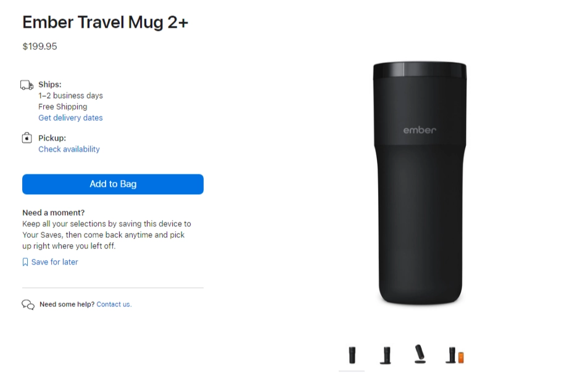Click the $199.95 price text
Viewport: 567px width, 392px height.
[x=39, y=46]
